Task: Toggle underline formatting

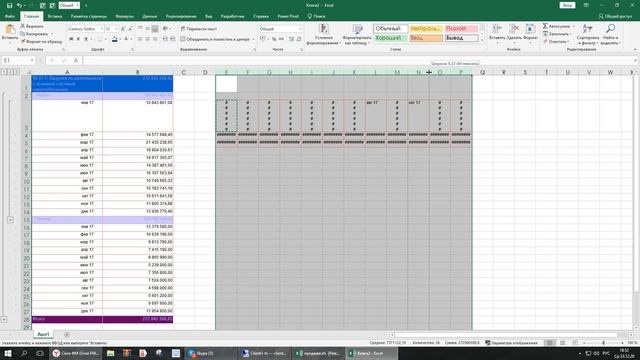Action: tap(86, 39)
